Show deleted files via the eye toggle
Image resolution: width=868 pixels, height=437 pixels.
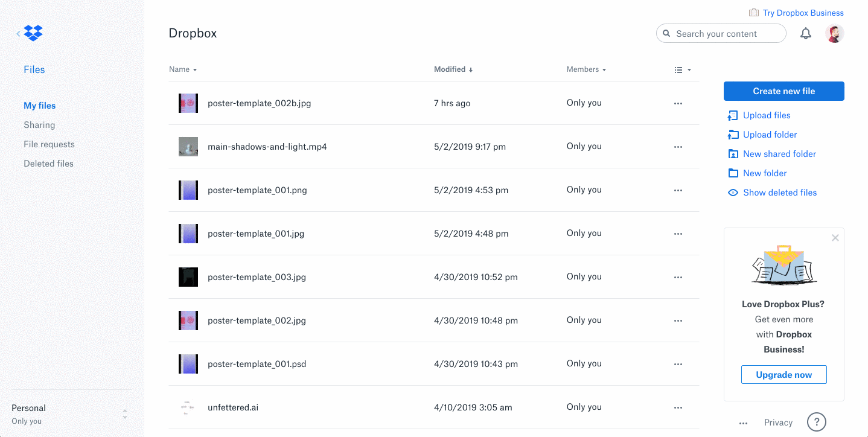coord(732,192)
